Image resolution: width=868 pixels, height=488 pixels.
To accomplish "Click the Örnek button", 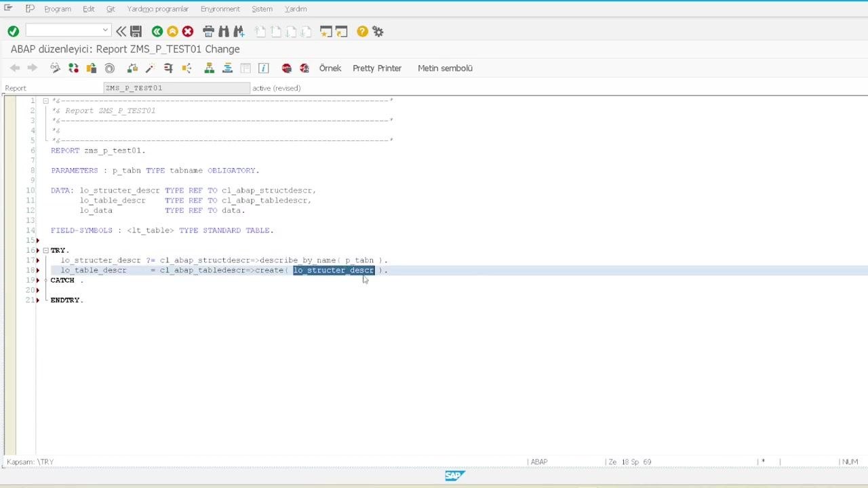I will tap(330, 68).
